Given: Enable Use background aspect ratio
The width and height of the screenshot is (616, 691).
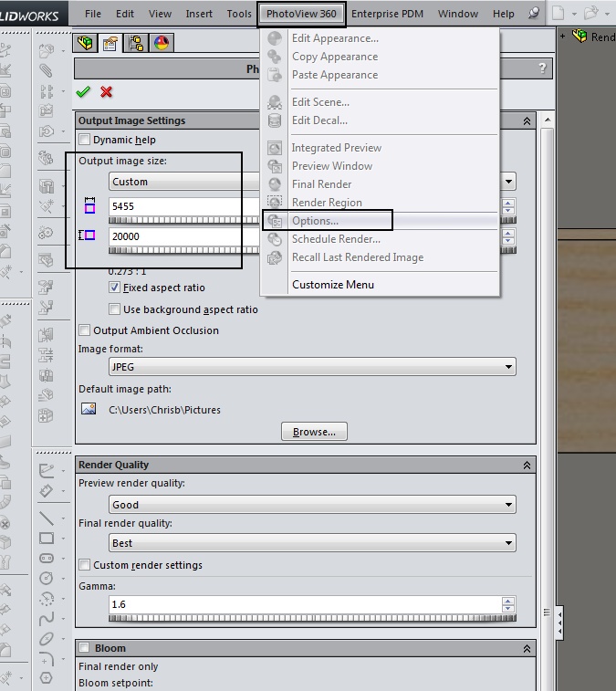Looking at the screenshot, I should (x=115, y=309).
